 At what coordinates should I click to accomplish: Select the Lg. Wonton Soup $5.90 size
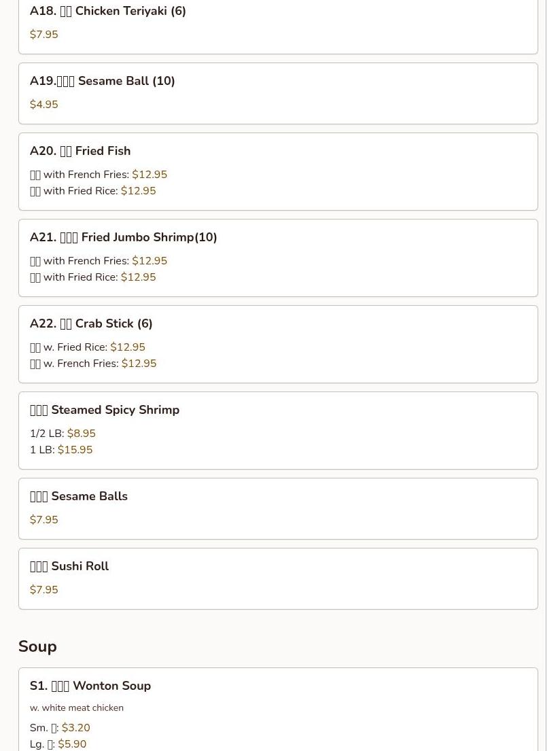click(58, 744)
